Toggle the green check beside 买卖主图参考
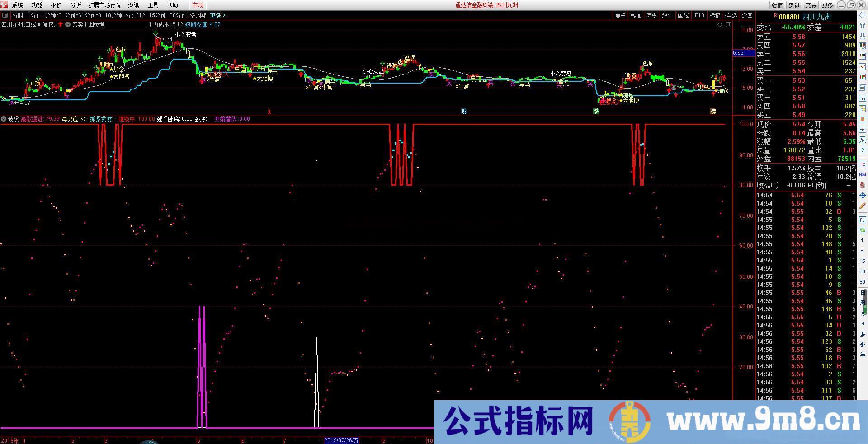 [x=69, y=25]
